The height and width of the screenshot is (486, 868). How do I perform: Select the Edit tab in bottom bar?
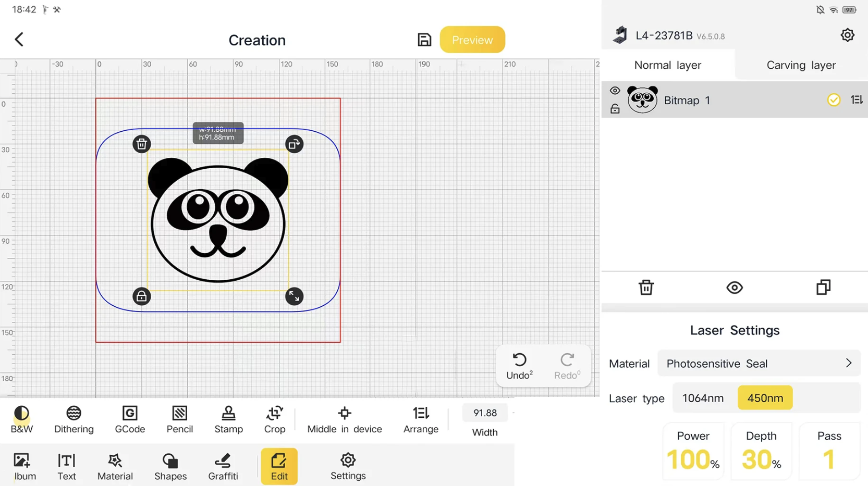[x=279, y=466]
